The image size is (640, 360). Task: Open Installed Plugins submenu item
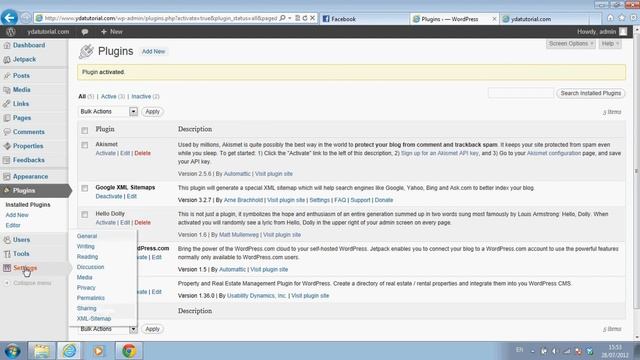coord(28,205)
